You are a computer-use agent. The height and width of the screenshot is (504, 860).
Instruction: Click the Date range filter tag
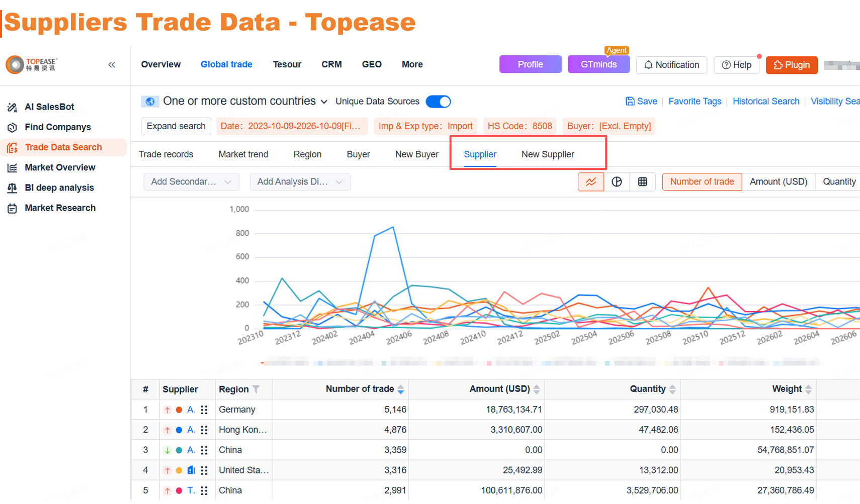(x=292, y=126)
